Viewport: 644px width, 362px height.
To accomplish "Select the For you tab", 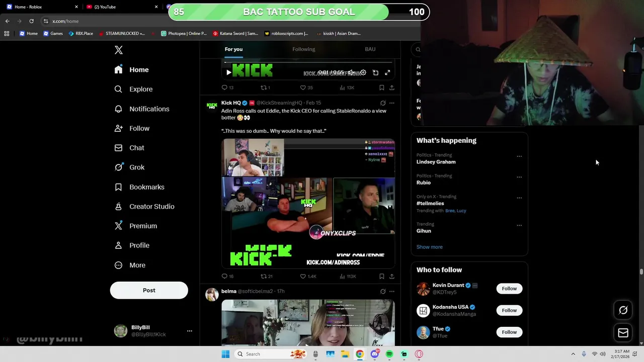I will 233,49.
